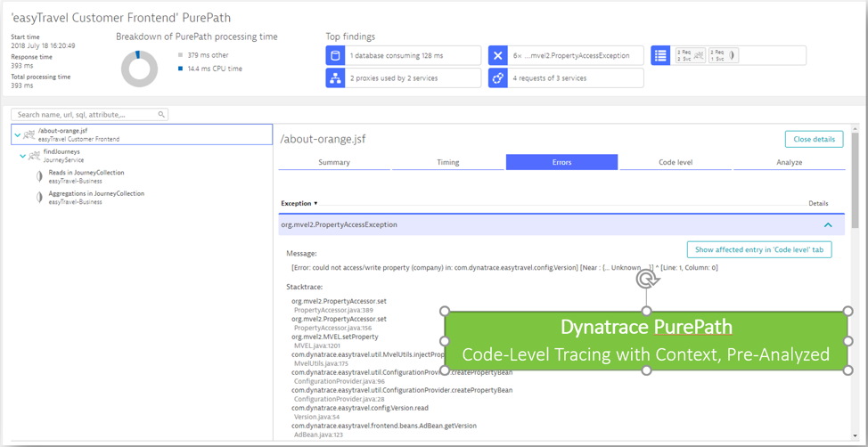Select 'Aggregations in JourneyCollection' tree row
868x447 pixels.
[x=142, y=198]
